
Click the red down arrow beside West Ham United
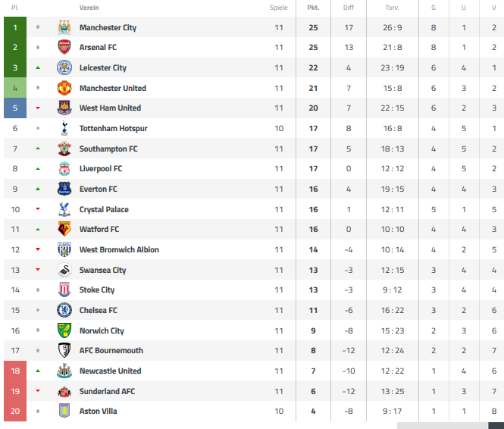(x=38, y=108)
